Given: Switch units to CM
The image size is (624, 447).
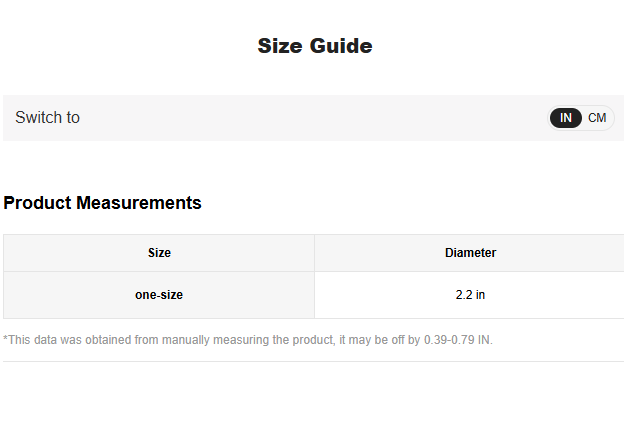Looking at the screenshot, I should pos(598,118).
